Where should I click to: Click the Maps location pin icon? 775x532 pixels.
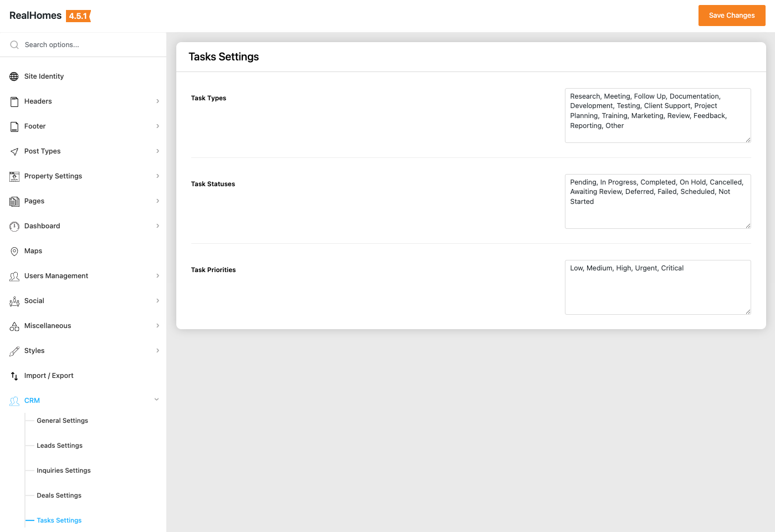(14, 251)
